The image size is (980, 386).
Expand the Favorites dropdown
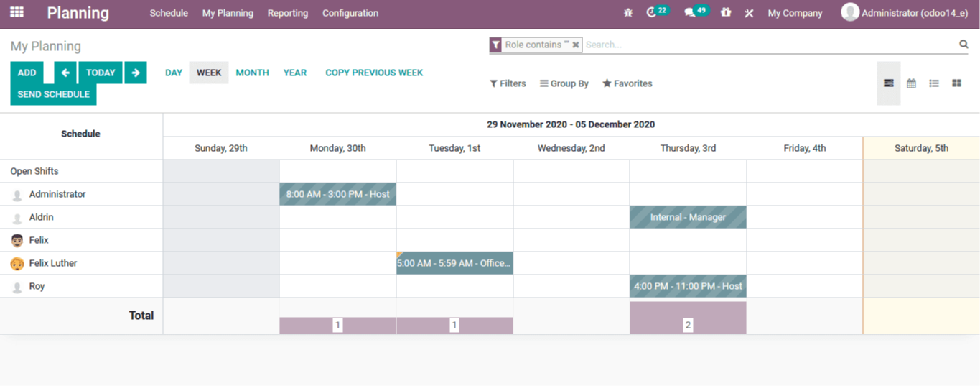(627, 83)
